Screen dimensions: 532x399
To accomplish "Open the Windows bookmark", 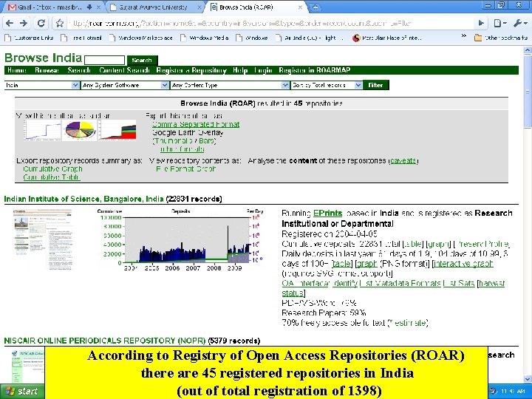I will pos(252,38).
